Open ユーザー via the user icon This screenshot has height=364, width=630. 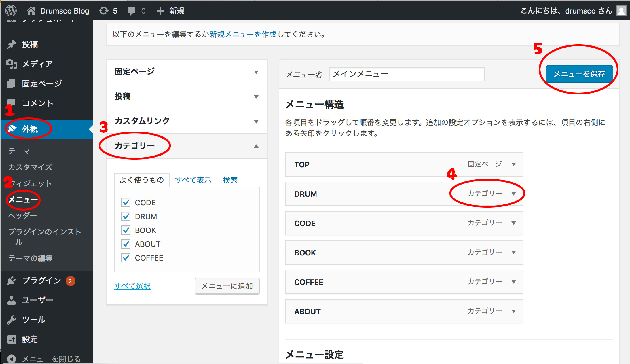point(12,300)
